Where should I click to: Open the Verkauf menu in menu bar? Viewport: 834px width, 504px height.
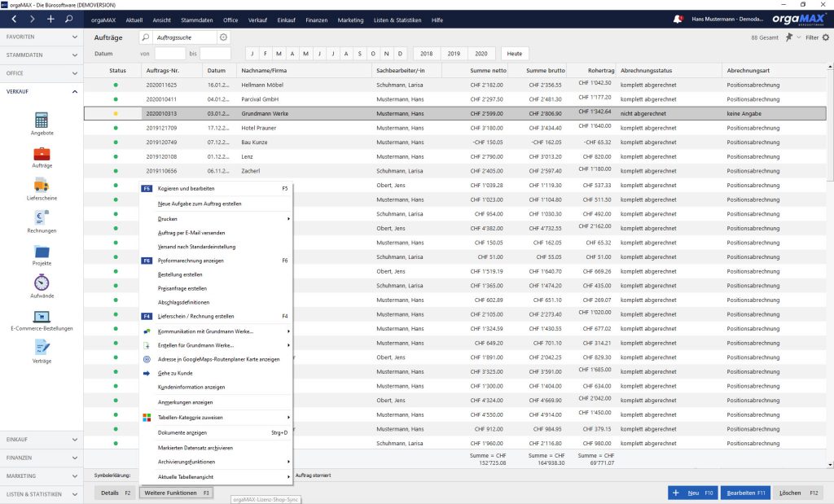point(257,20)
